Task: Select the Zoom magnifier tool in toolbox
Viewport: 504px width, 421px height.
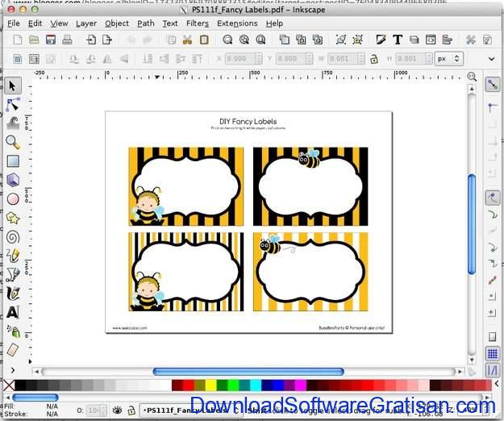Action: (x=13, y=142)
